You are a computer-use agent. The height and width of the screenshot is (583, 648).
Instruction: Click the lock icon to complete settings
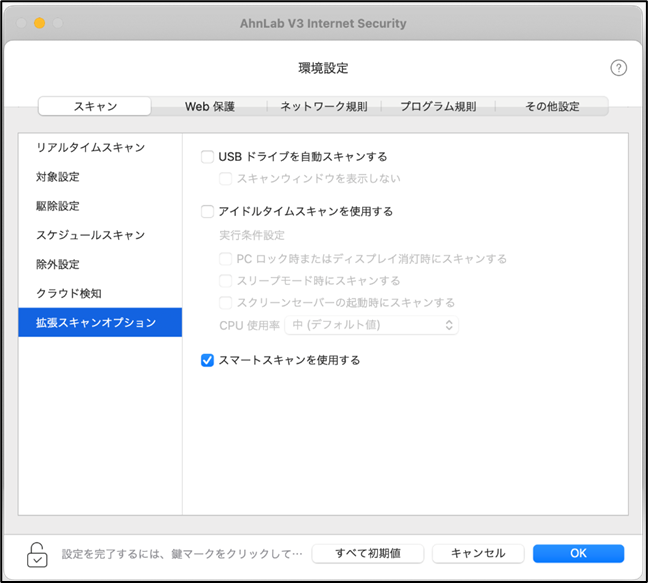(37, 555)
